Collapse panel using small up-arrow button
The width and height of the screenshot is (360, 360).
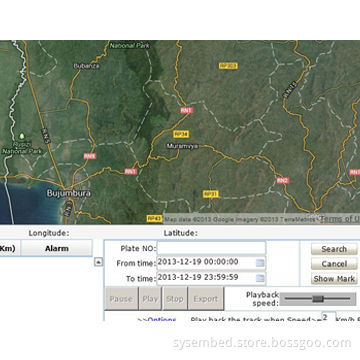[98, 262]
